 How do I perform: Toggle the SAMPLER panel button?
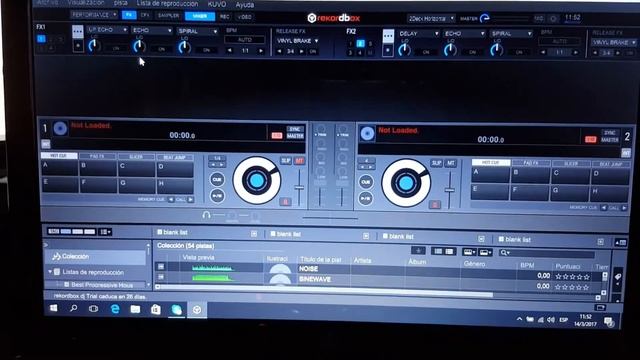169,16
